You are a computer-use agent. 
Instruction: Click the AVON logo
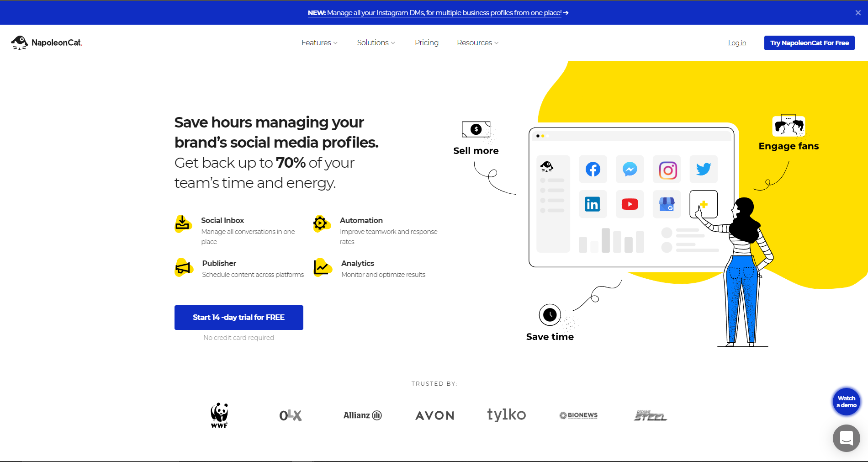(x=435, y=416)
